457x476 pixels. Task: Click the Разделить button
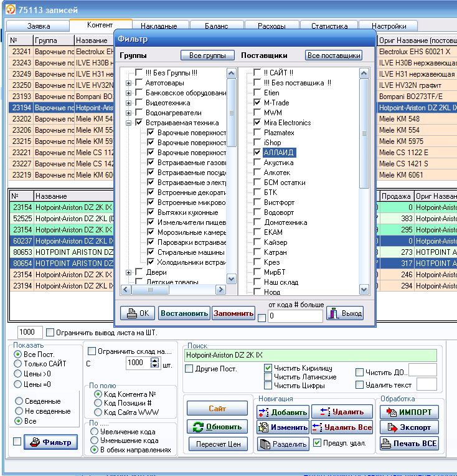click(283, 444)
